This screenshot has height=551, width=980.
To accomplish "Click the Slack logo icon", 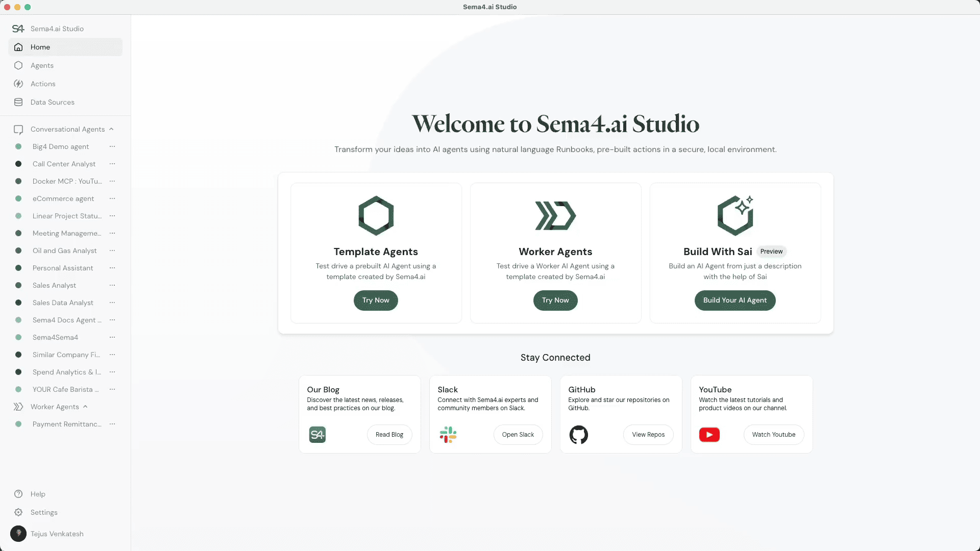I will click(448, 435).
